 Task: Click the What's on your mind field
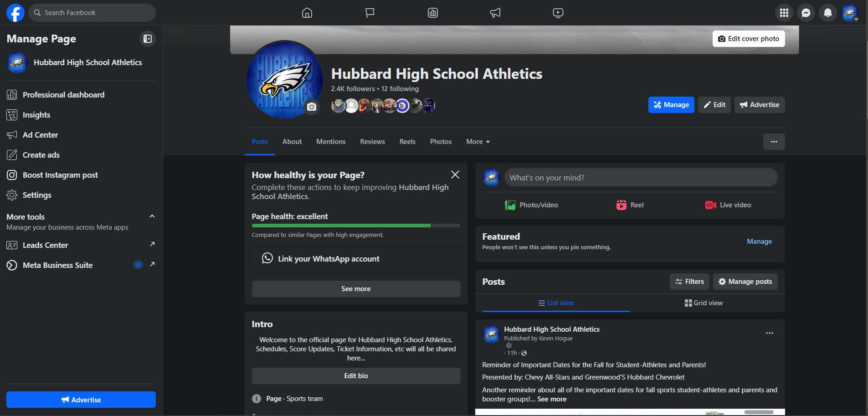[x=641, y=177]
